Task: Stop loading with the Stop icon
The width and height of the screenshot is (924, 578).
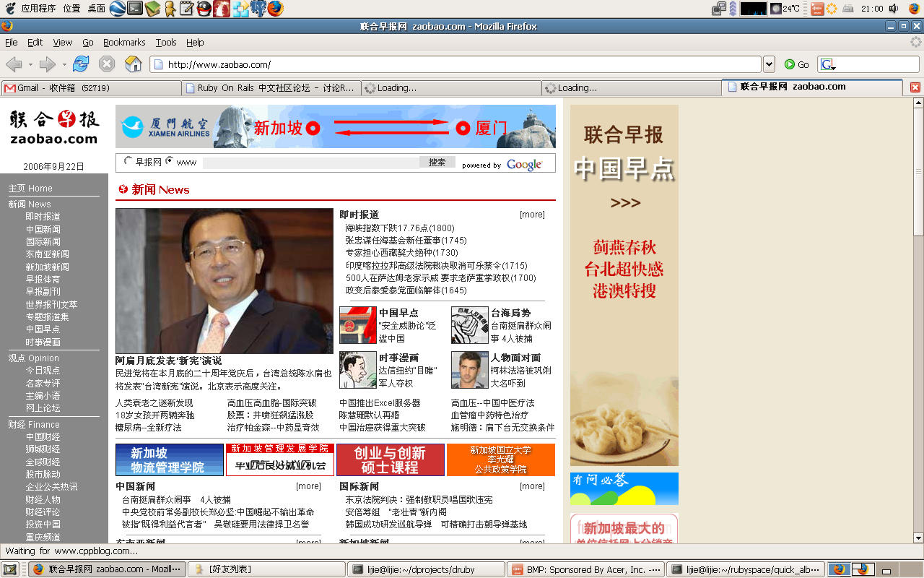Action: 107,64
